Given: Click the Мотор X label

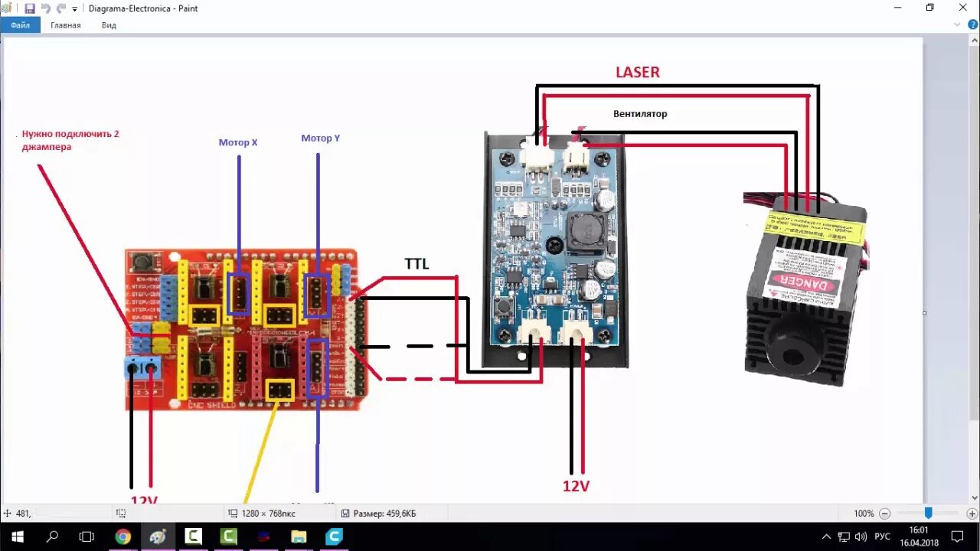Looking at the screenshot, I should click(238, 142).
